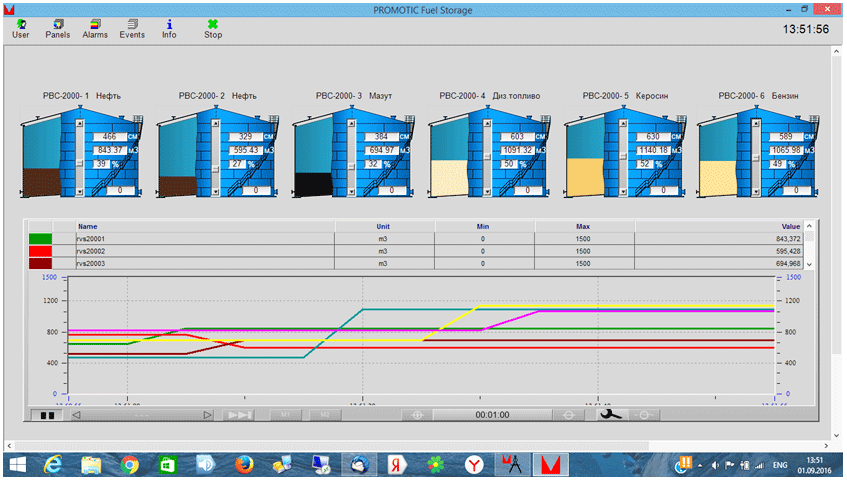Click the green color swatch for rvs20001

40,239
